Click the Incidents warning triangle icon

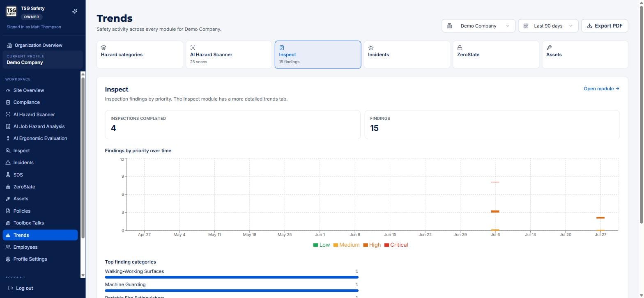click(8, 163)
